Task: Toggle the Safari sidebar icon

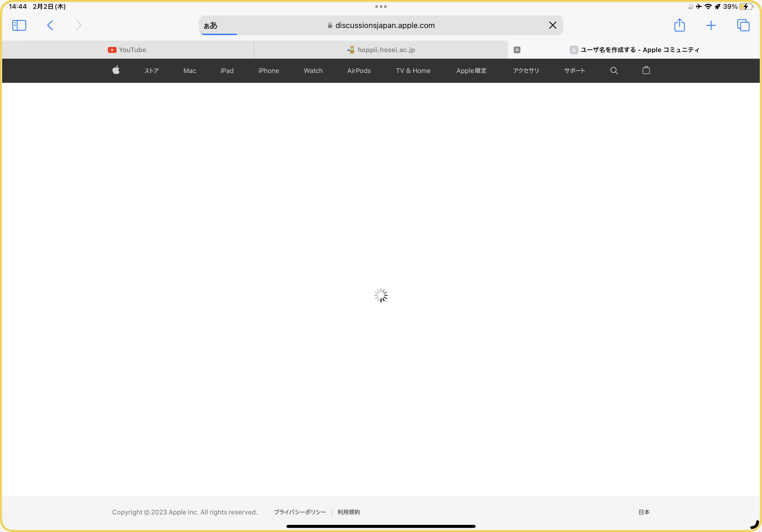Action: click(x=19, y=25)
